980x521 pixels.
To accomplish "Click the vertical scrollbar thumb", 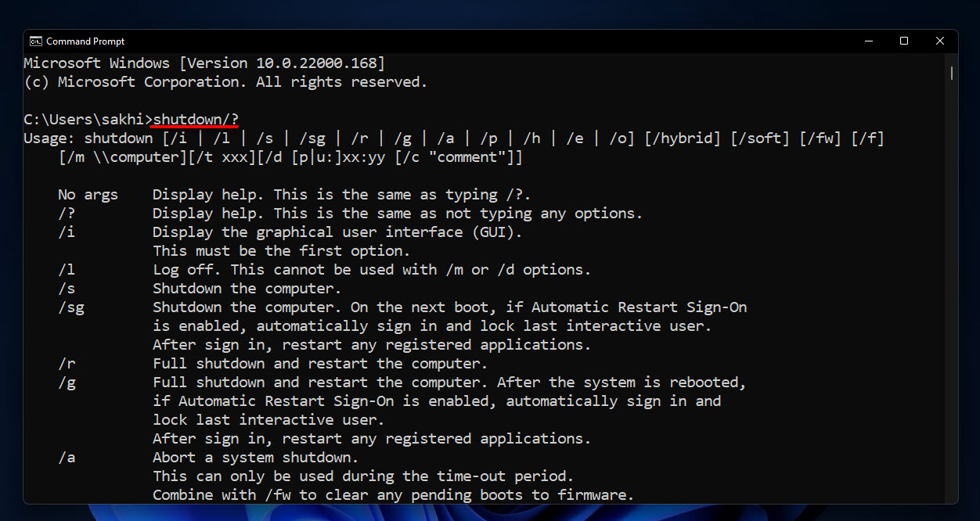I will 951,73.
